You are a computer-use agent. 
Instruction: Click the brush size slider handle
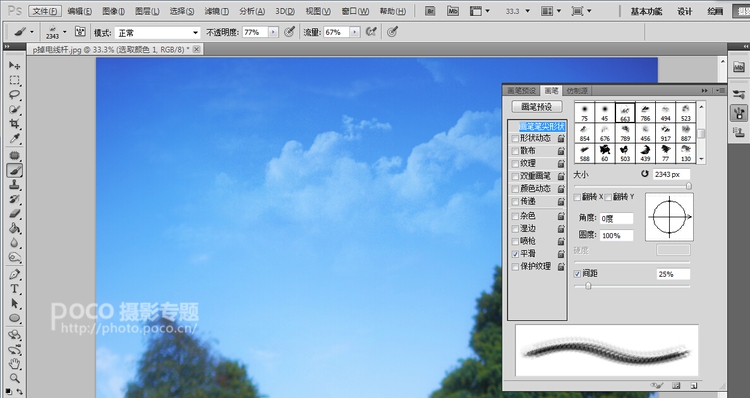[x=689, y=186]
